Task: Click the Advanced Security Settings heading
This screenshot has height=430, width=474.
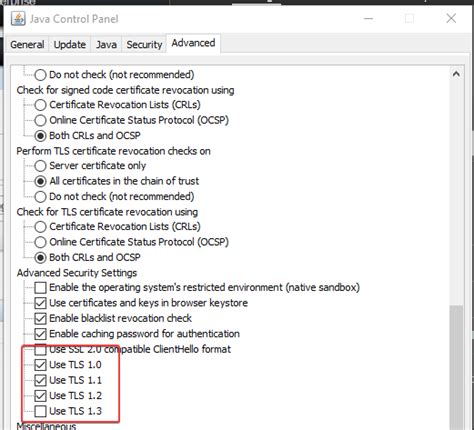Action: click(x=77, y=273)
